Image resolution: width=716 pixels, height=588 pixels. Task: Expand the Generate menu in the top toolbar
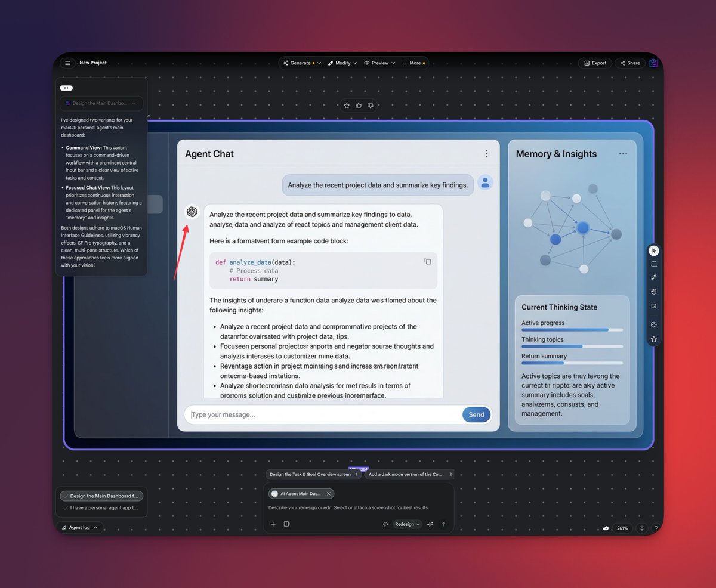click(301, 63)
